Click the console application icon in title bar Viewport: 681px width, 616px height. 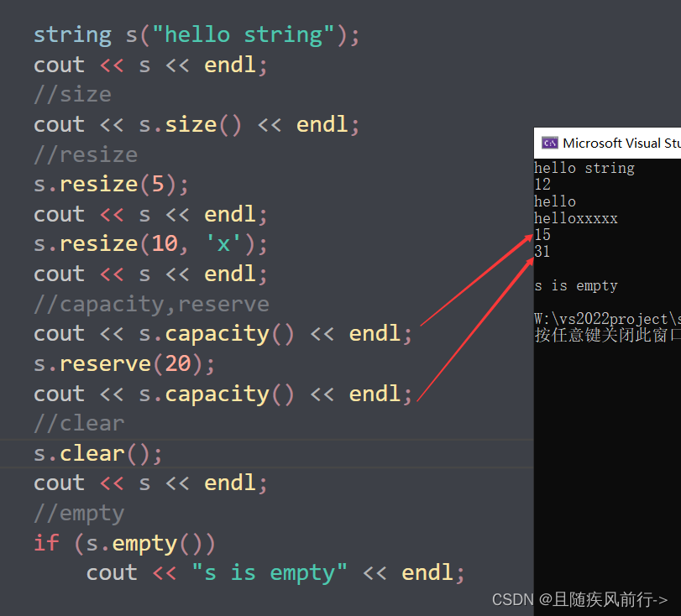coord(551,143)
